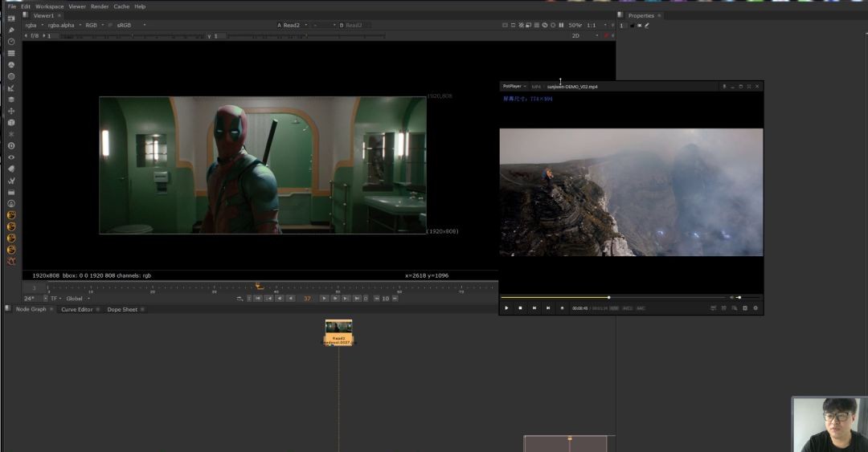
Task: Click the PotPlayer seek bar handle
Action: point(609,297)
